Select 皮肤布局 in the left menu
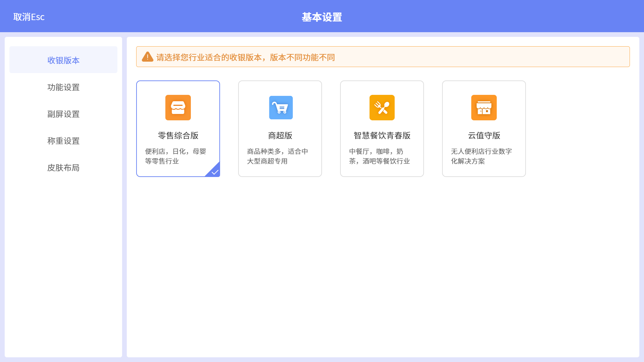 (63, 168)
